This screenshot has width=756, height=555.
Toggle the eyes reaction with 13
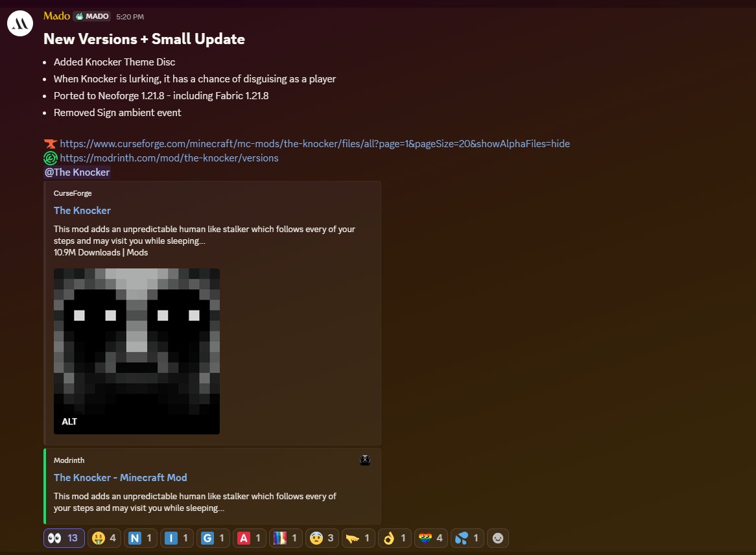[64, 538]
